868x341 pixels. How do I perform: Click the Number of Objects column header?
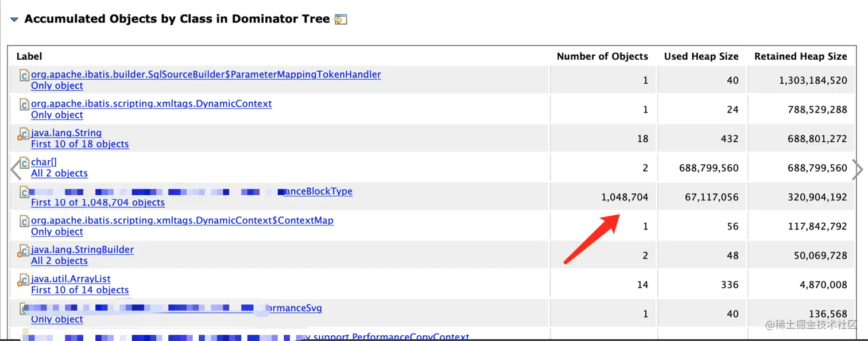(602, 56)
